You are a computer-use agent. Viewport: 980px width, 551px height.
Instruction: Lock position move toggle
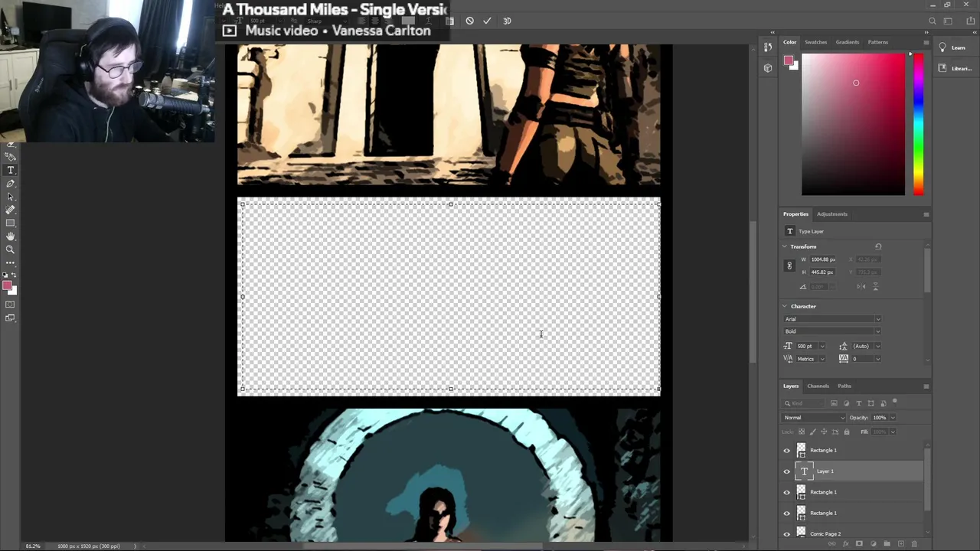pyautogui.click(x=824, y=432)
